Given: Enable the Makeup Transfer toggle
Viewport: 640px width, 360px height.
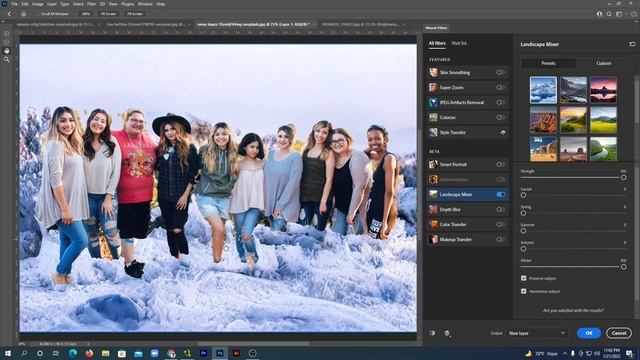Looking at the screenshot, I should tap(500, 240).
